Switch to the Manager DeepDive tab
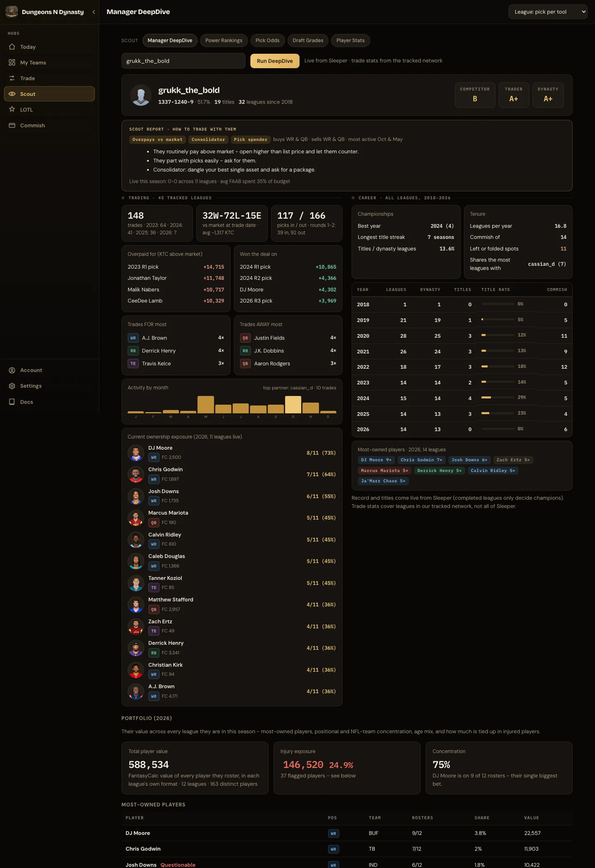595x868 pixels. (x=170, y=41)
